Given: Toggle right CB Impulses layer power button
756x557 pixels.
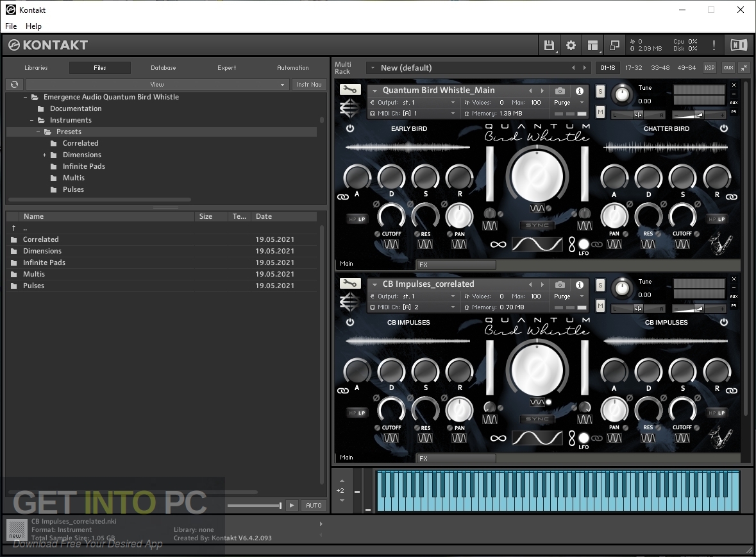Looking at the screenshot, I should coord(724,322).
